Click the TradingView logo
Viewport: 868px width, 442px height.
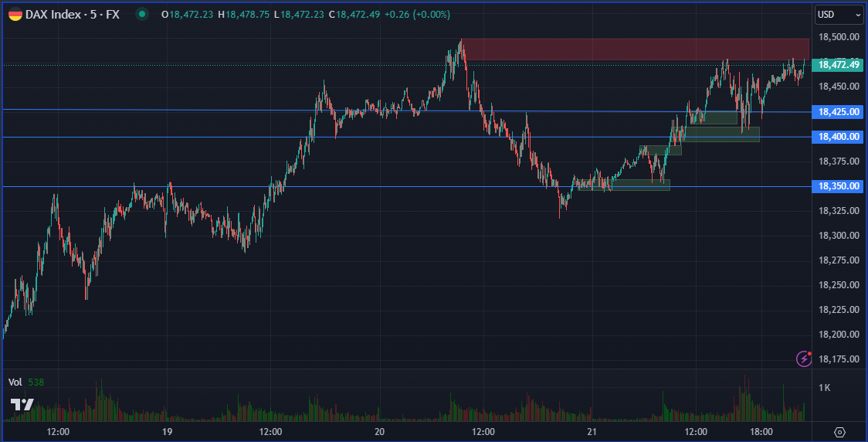(x=22, y=405)
